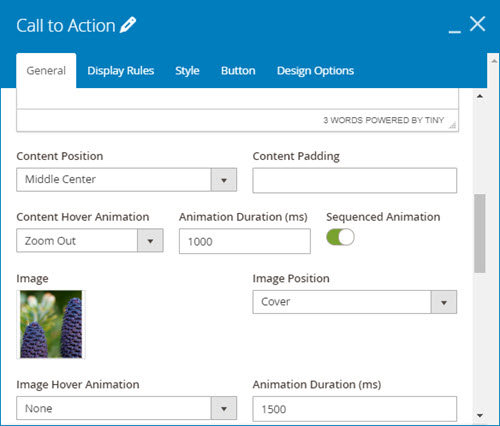500x426 pixels.
Task: Open the Content Position dropdown
Action: coord(126,180)
